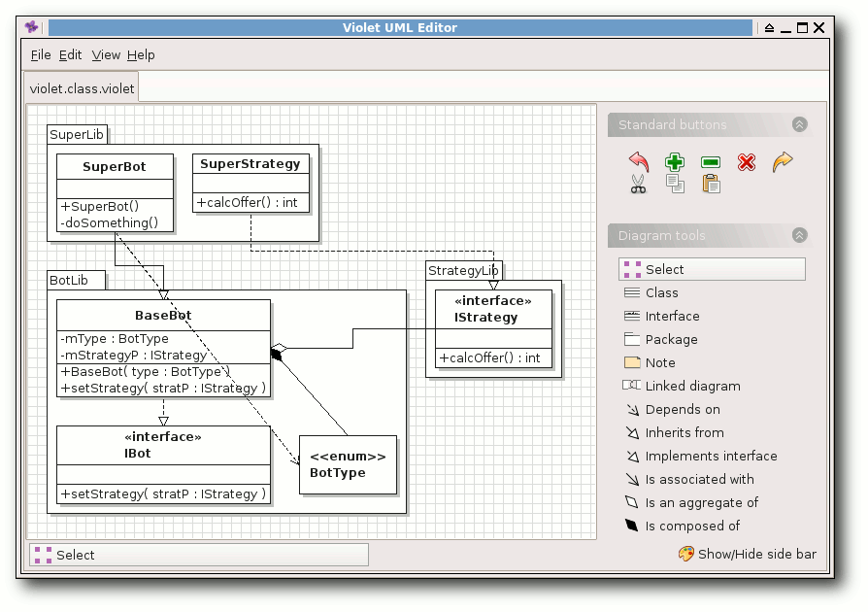Choose the Package tool

point(660,339)
